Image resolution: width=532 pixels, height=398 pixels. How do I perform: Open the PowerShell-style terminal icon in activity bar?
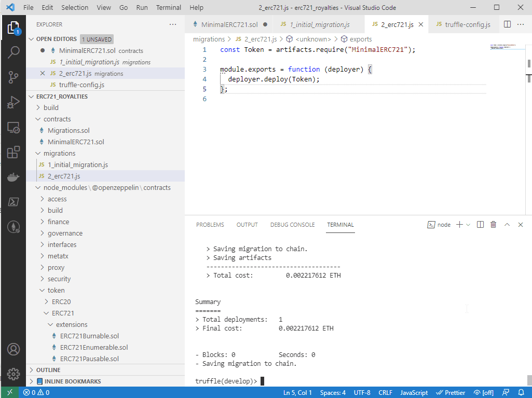pyautogui.click(x=13, y=202)
